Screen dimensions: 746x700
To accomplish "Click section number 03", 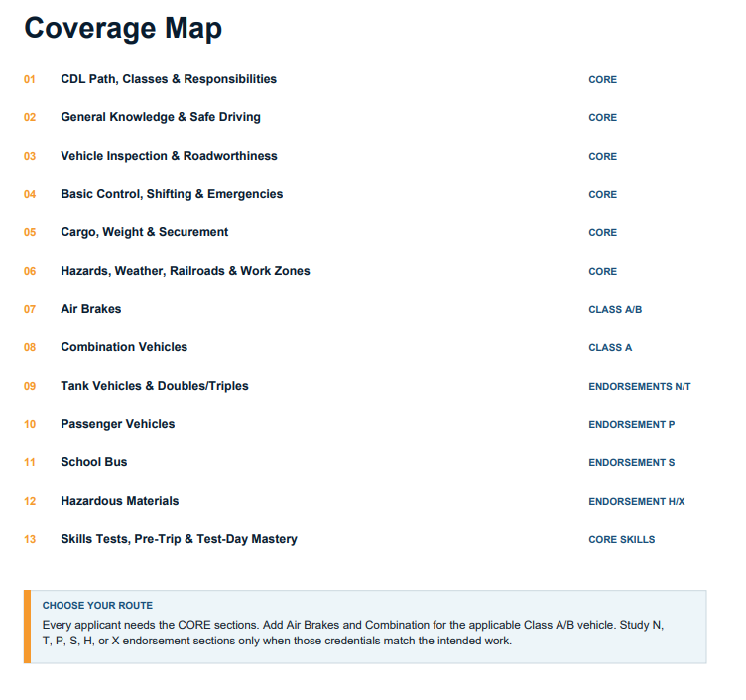I will click(30, 156).
